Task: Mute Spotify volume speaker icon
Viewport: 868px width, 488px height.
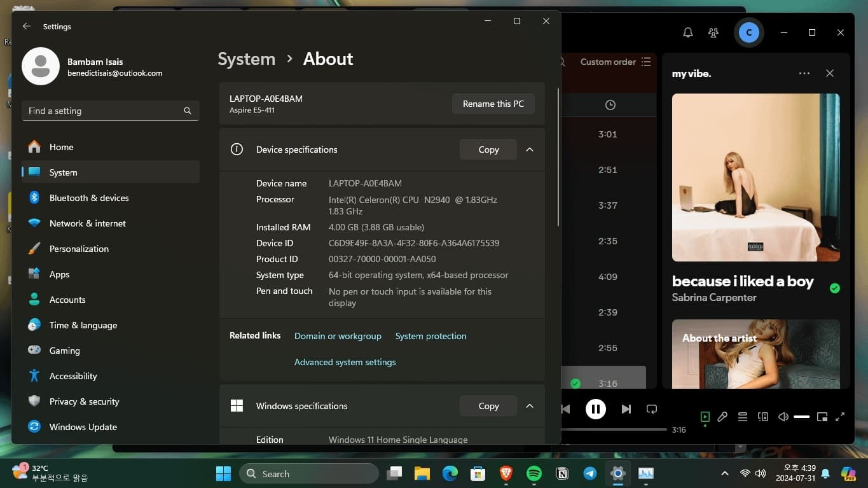Action: [x=783, y=417]
